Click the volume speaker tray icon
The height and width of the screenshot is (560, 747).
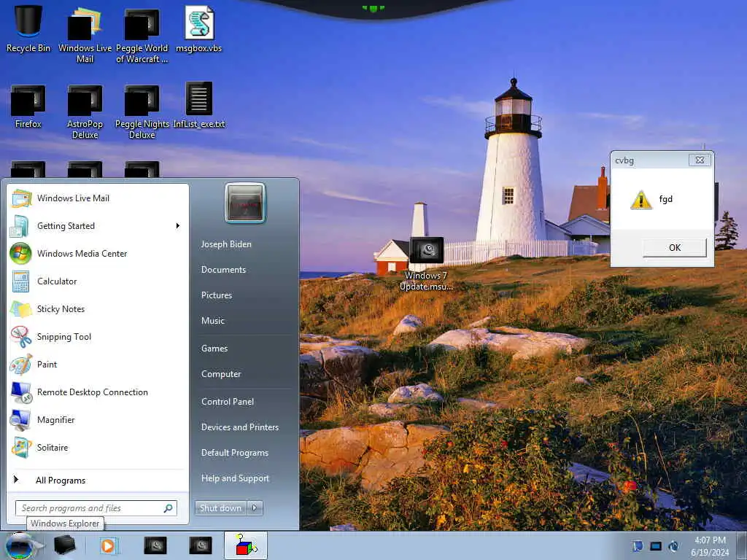tap(673, 545)
